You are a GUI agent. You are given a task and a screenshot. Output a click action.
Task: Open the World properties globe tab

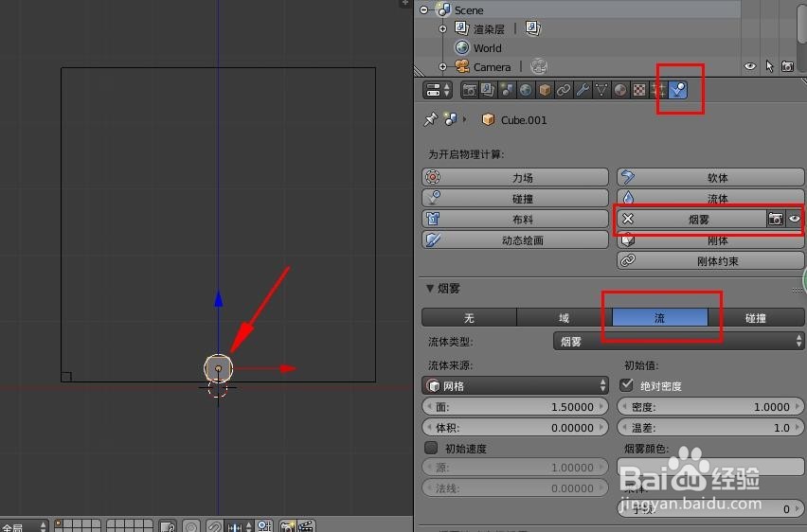[526, 91]
